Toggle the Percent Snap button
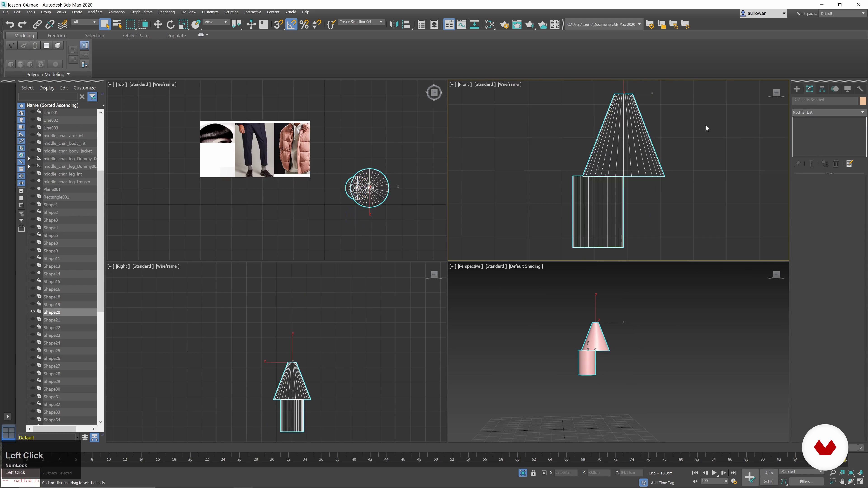Viewport: 868px width, 488px height. point(304,24)
